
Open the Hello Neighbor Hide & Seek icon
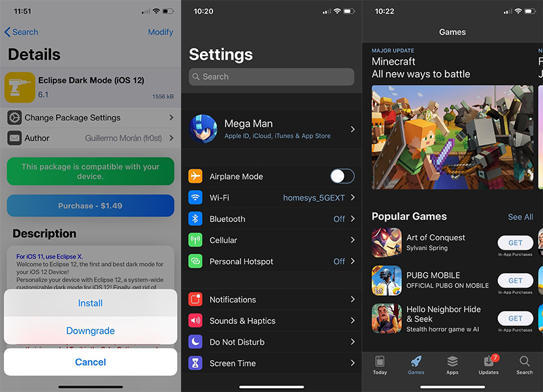pos(387,319)
